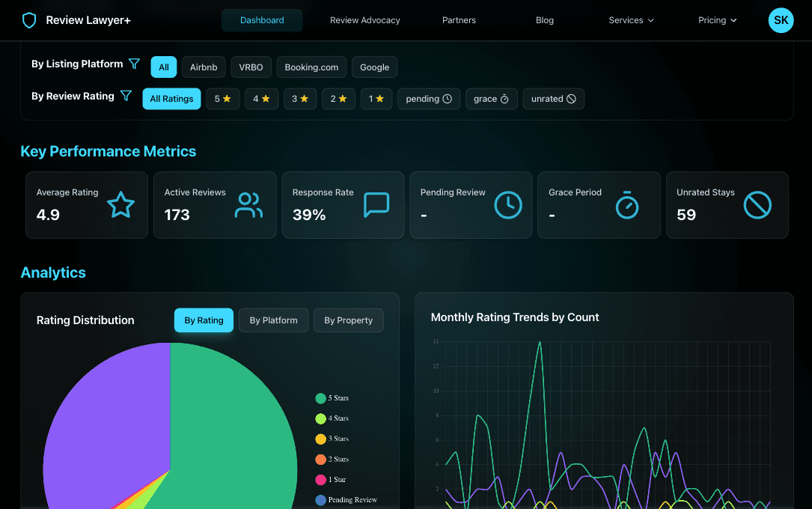
Task: Click the Active Reviews people icon
Action: 248,204
